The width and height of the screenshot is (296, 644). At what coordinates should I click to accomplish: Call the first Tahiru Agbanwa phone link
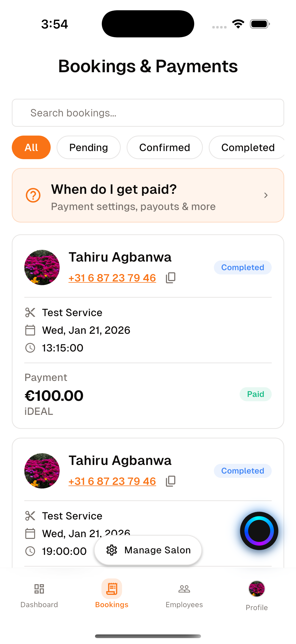[x=112, y=278]
